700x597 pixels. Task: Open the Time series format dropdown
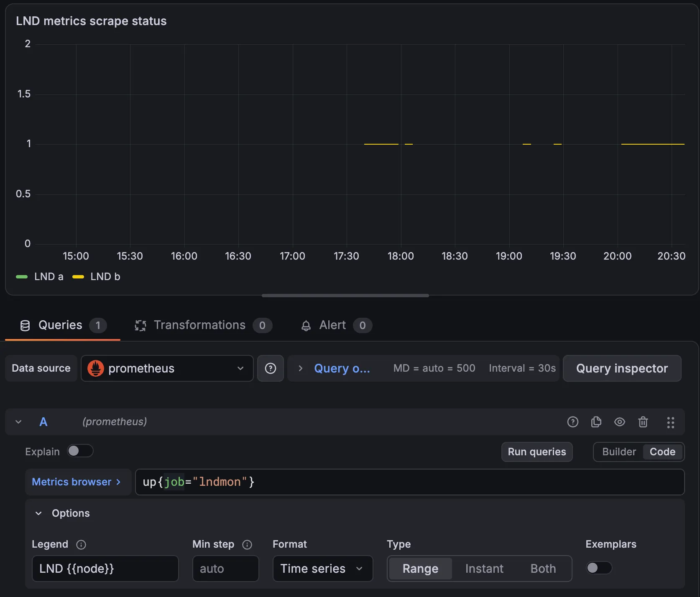[x=322, y=569]
